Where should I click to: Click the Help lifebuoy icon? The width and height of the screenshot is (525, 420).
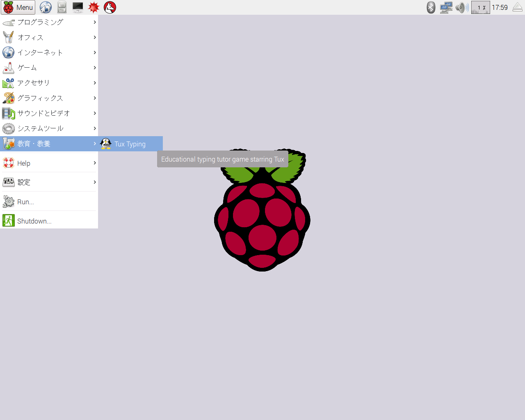pos(8,163)
